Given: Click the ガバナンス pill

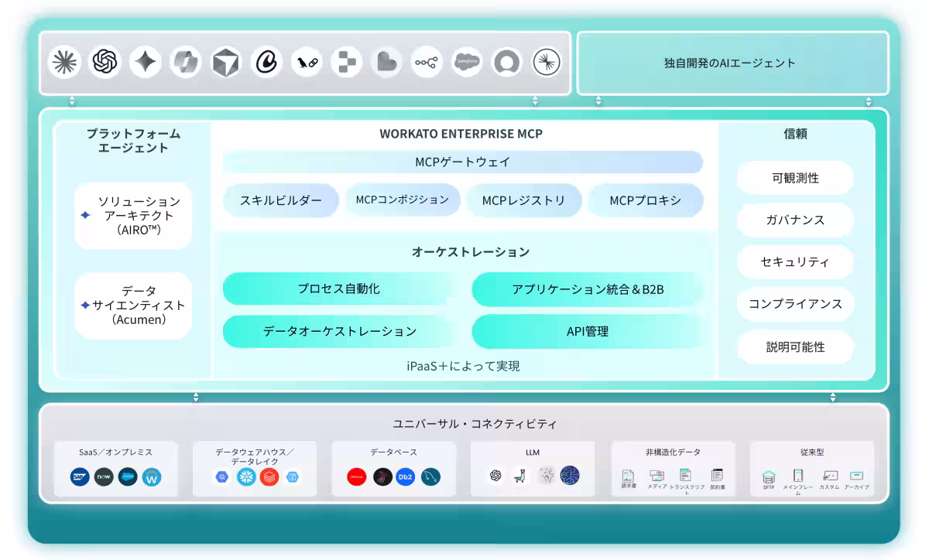Looking at the screenshot, I should (x=795, y=220).
